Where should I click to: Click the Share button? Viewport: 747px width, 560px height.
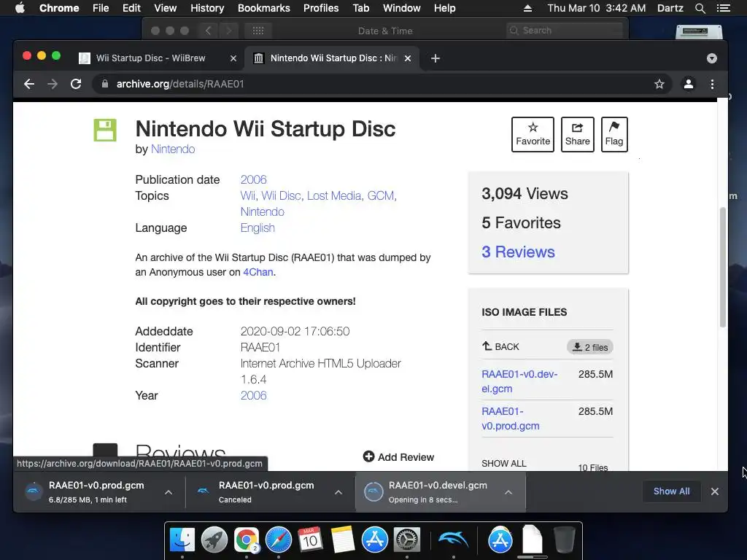(578, 134)
